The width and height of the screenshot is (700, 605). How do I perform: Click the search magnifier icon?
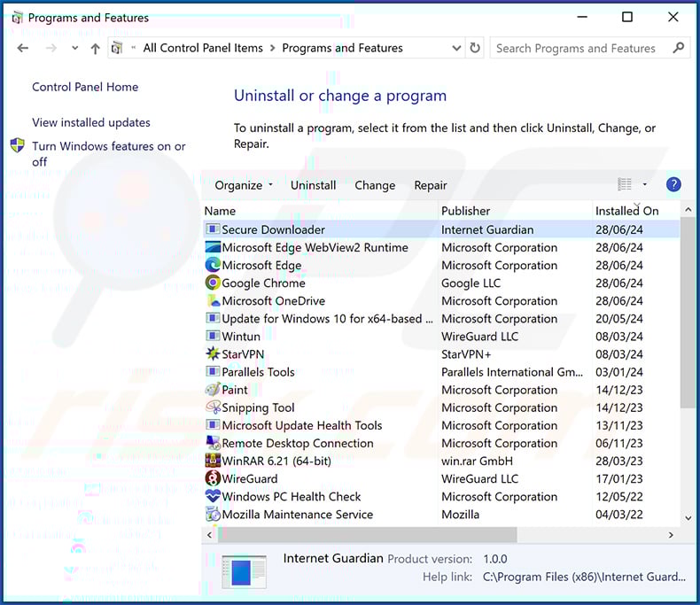coord(678,48)
